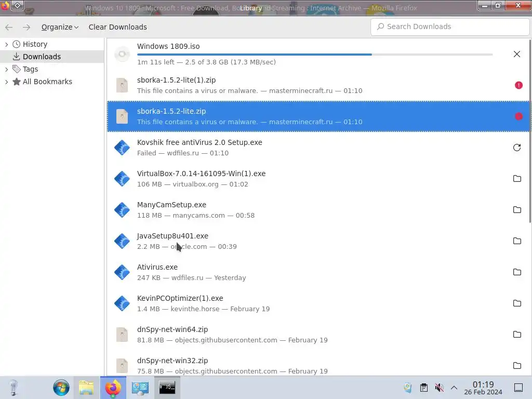The width and height of the screenshot is (532, 399).
Task: Focus the Search Downloads field
Action: (x=450, y=27)
